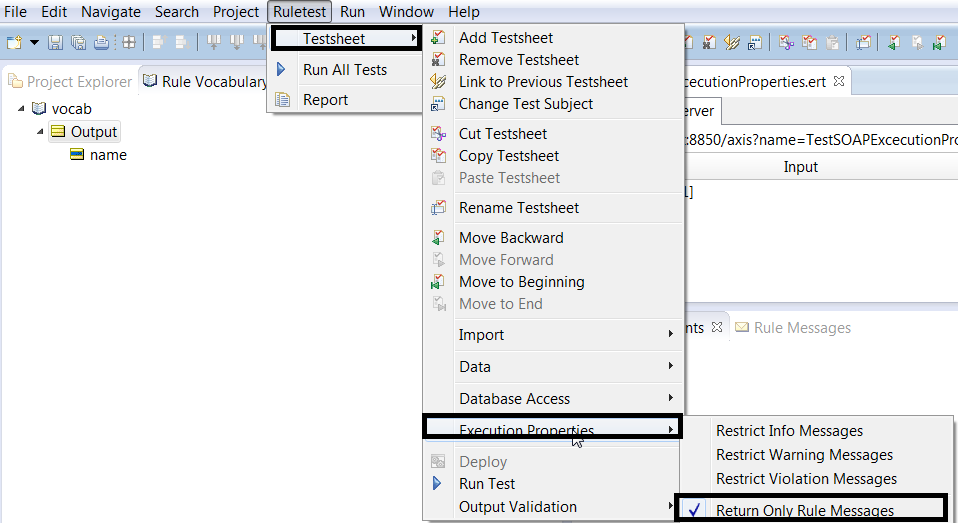Open the Edit menu
Screen dimensions: 958x523
[x=54, y=12]
